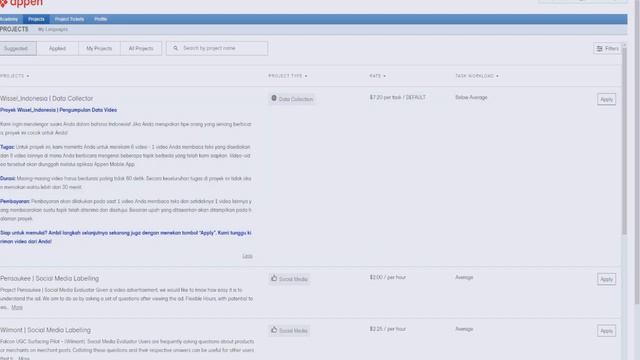Apply to the Wissel_Indonesia Data Collector project
This screenshot has height=360, width=640.
[607, 99]
